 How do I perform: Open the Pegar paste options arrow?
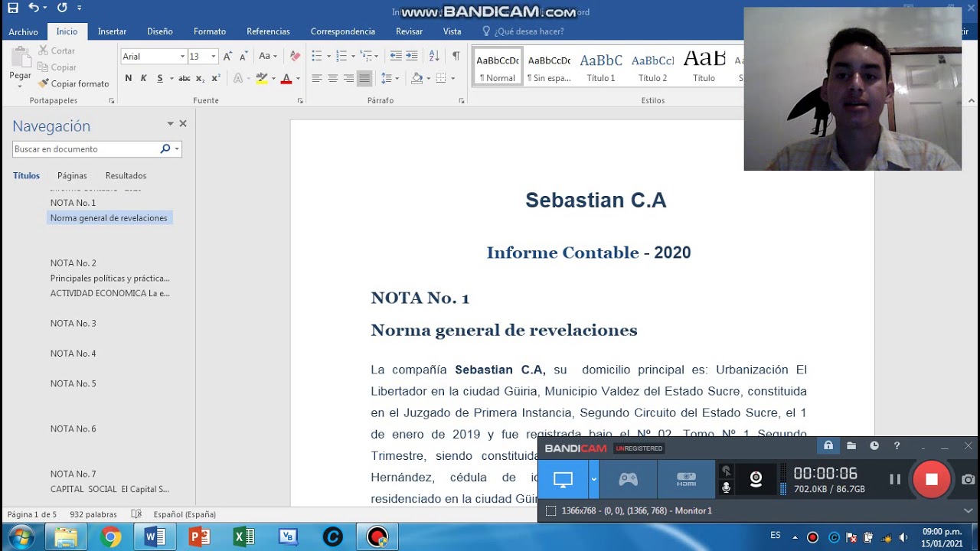[21, 86]
